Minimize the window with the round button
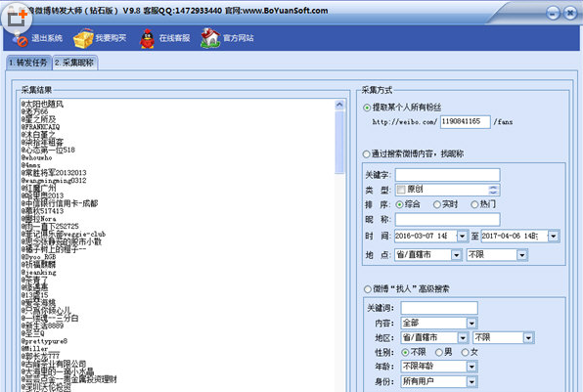The image size is (583, 392). click(554, 14)
